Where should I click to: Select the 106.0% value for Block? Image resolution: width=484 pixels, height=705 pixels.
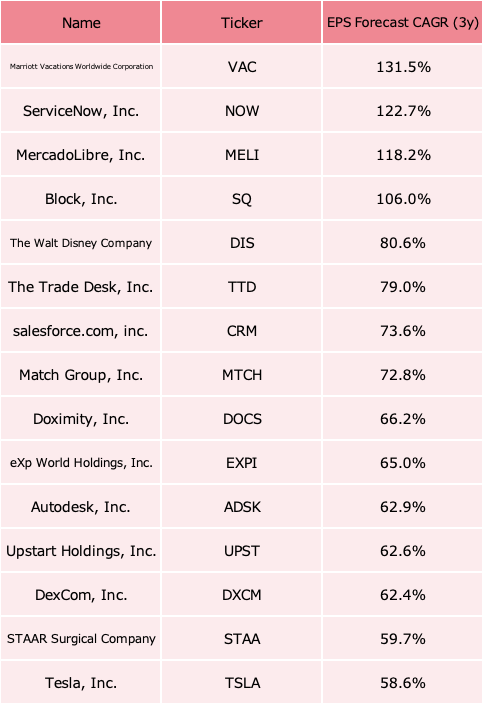tap(403, 199)
